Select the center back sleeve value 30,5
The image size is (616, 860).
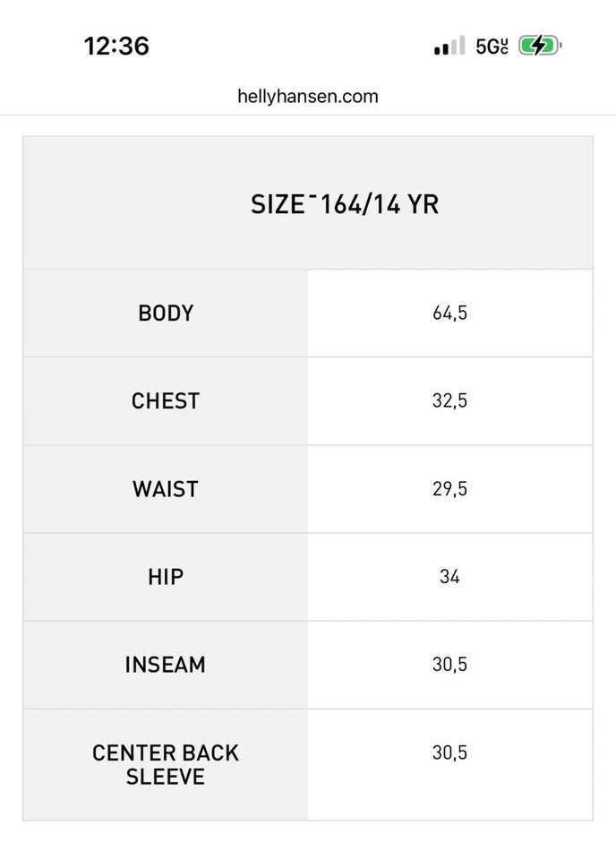tap(449, 752)
